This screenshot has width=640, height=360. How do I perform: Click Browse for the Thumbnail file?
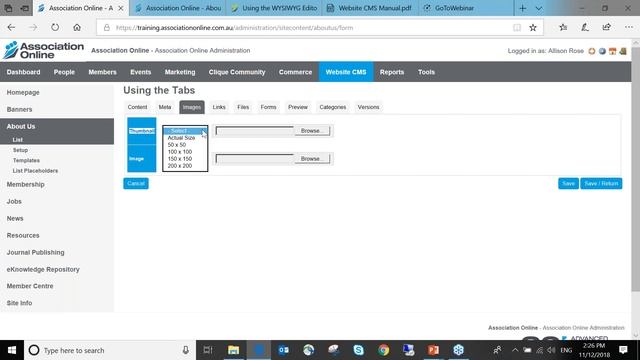click(x=312, y=131)
